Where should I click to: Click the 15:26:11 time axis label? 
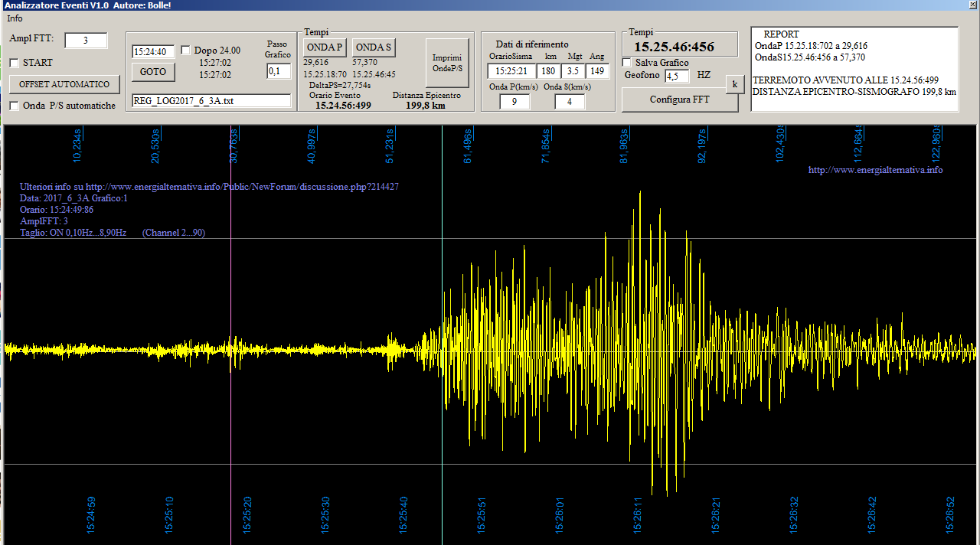tap(638, 514)
